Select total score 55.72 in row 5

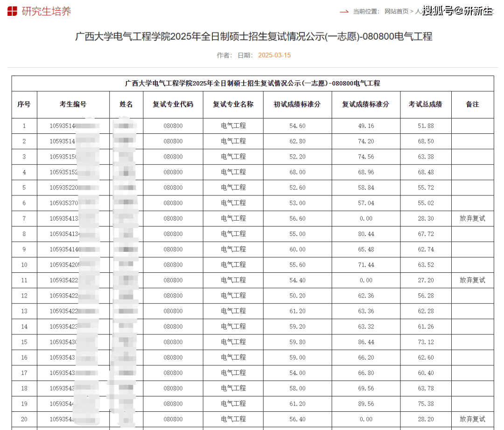pyautogui.click(x=426, y=187)
